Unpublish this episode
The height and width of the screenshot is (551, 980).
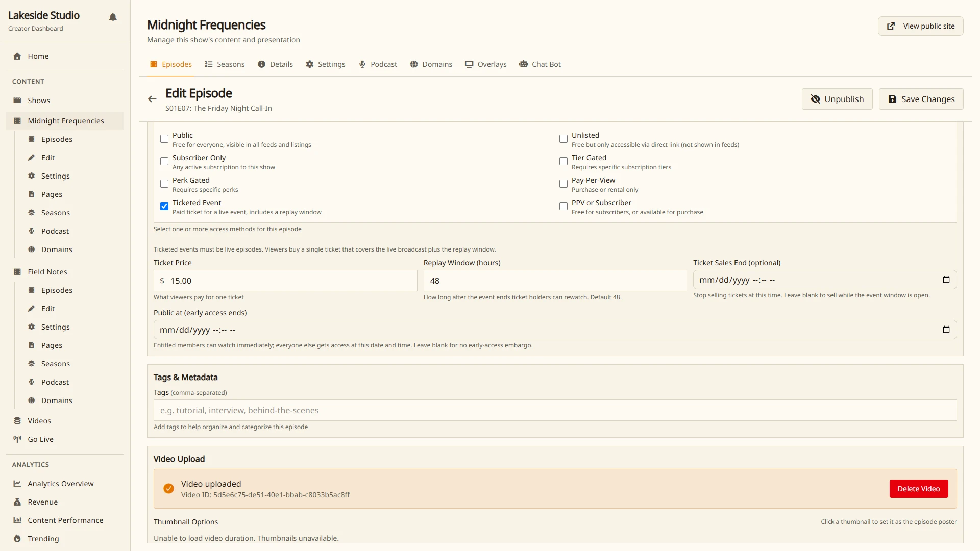837,99
